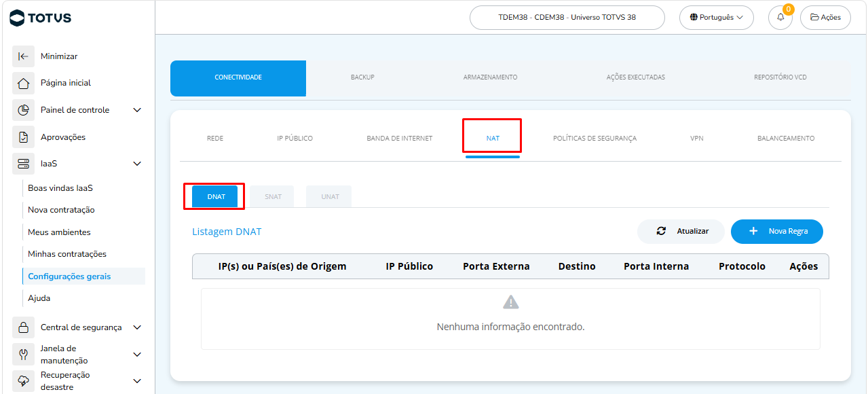Click the Painel de controle chart icon
The image size is (868, 394).
coord(23,110)
